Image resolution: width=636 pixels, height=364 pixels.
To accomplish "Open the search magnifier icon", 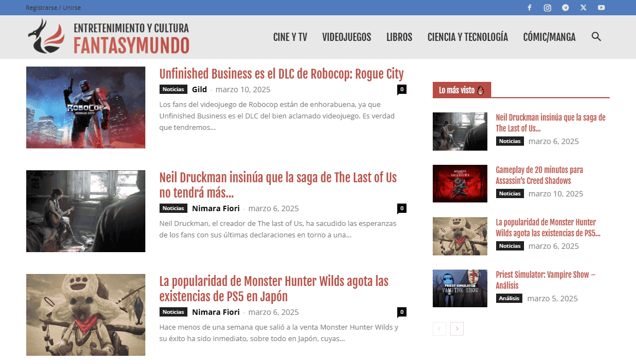I will (596, 37).
